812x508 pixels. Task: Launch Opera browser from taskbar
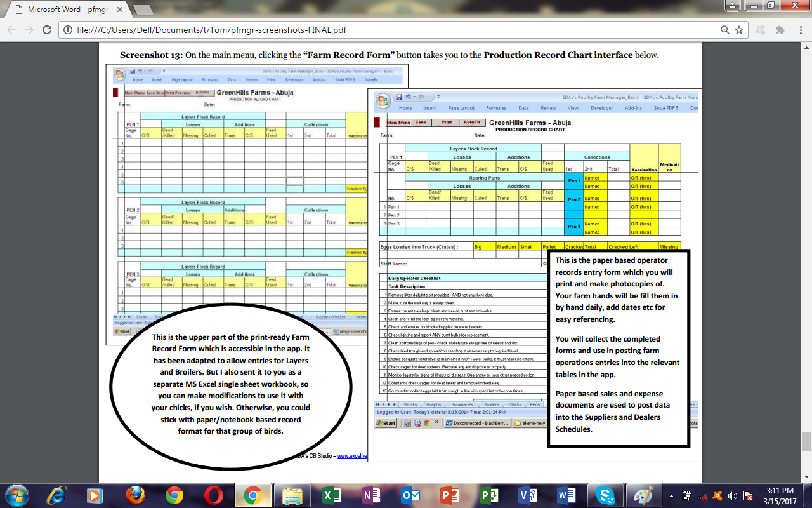click(213, 495)
